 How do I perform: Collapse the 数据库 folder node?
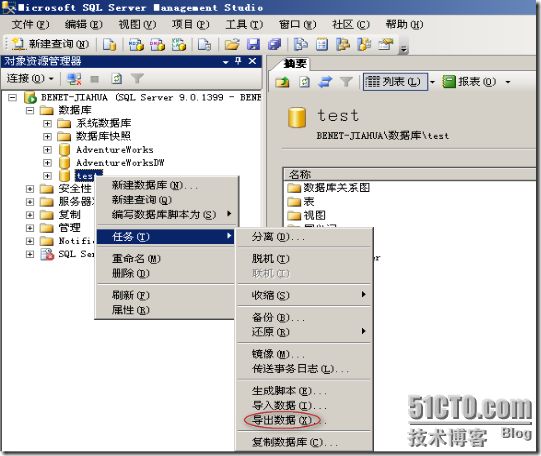click(x=30, y=111)
